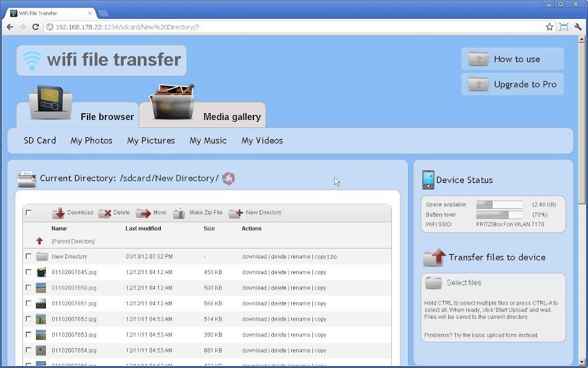Open the My Pictures section
Image resolution: width=588 pixels, height=368 pixels.
(151, 140)
